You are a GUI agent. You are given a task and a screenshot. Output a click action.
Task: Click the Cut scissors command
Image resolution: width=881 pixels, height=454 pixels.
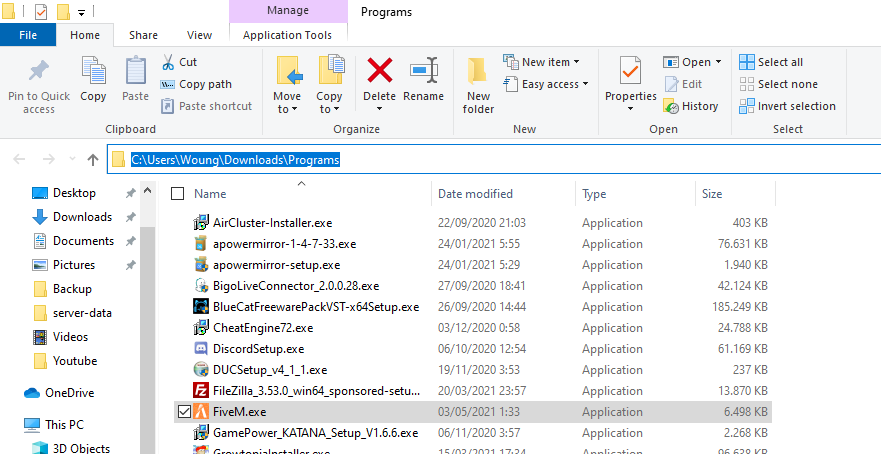(179, 62)
